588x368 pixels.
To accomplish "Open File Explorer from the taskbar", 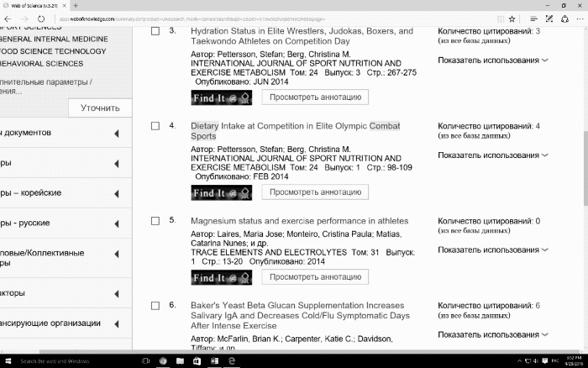I will click(180, 361).
